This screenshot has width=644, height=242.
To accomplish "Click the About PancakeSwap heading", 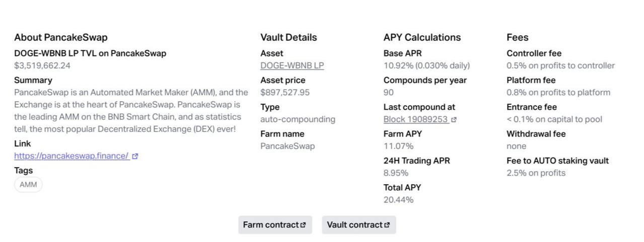I will tap(60, 37).
